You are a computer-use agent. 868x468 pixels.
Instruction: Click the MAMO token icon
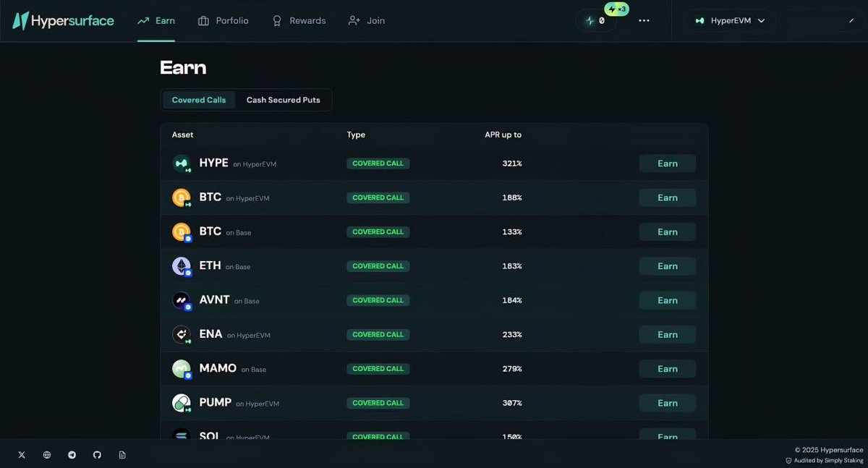(x=182, y=369)
